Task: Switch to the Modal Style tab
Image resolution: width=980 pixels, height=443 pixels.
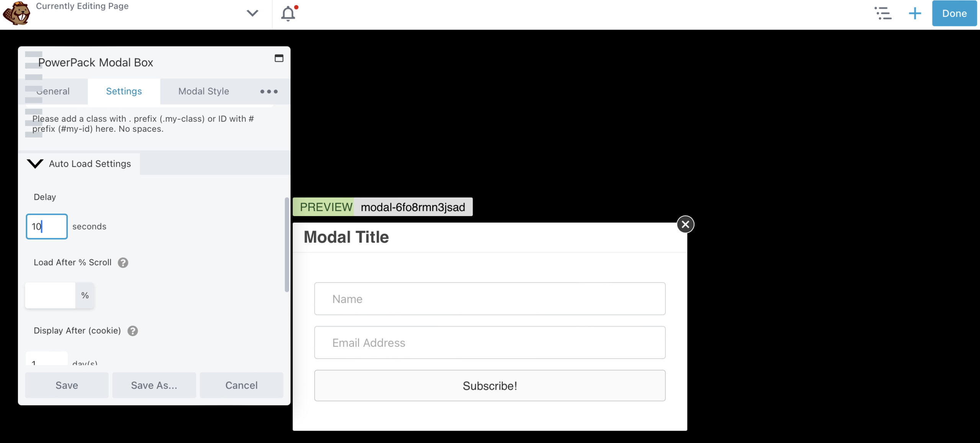Action: point(203,91)
